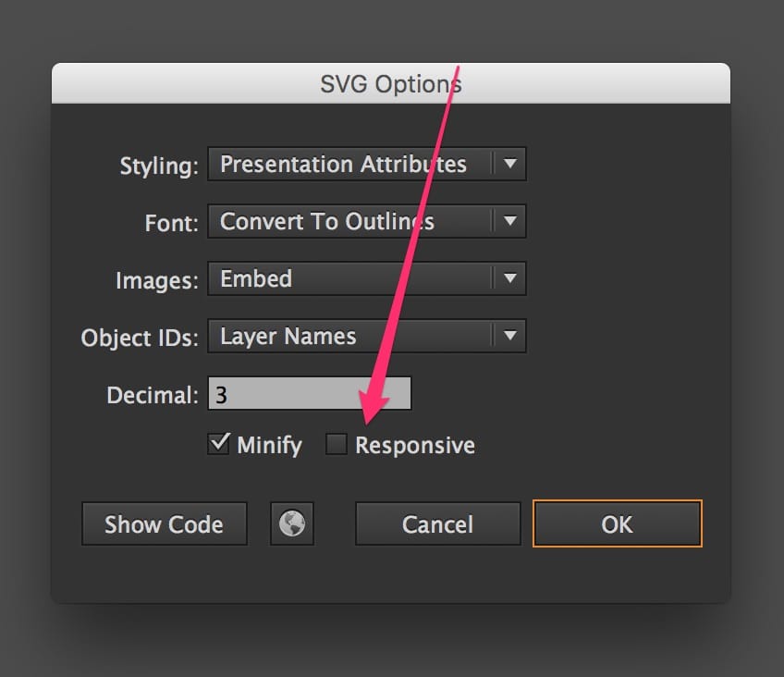Click the globe preview-in-browser icon

click(x=292, y=524)
